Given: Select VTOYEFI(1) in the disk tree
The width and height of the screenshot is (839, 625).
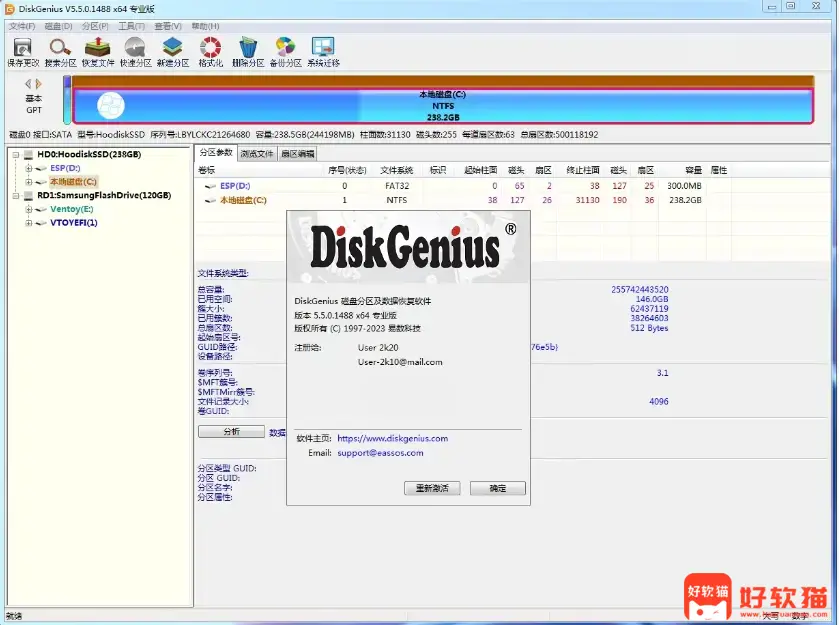Looking at the screenshot, I should pos(74,223).
